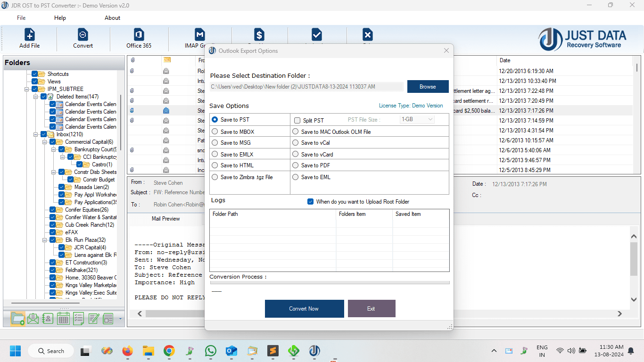Click the Browse button
The height and width of the screenshot is (362, 644).
[428, 87]
